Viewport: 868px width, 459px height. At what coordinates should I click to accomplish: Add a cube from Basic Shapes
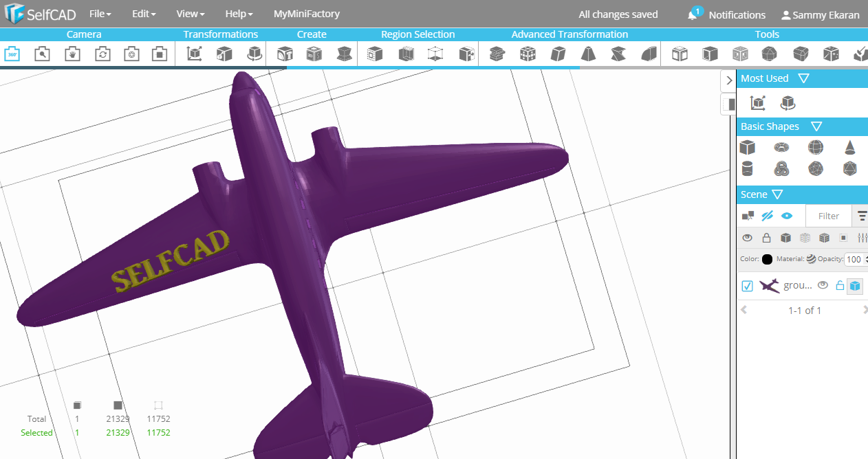[x=747, y=147]
